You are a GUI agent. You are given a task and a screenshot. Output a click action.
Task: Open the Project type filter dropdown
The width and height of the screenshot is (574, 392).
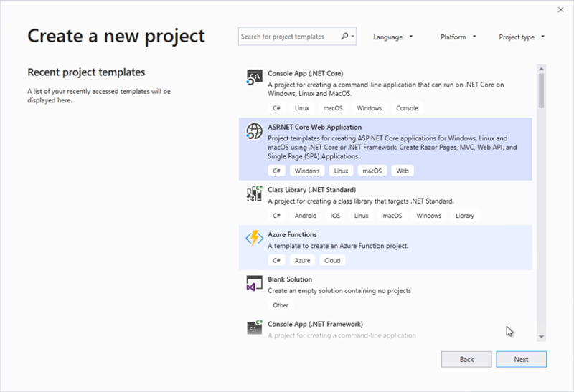522,37
